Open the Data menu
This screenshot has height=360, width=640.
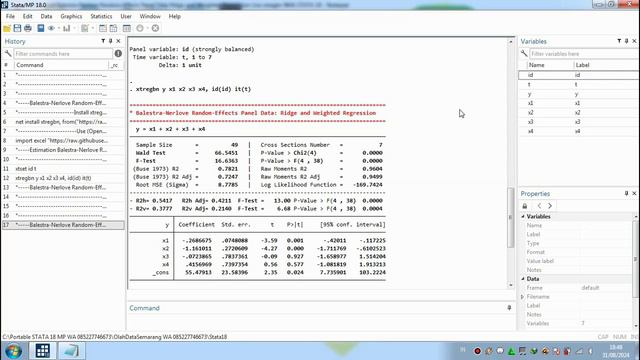(x=46, y=16)
